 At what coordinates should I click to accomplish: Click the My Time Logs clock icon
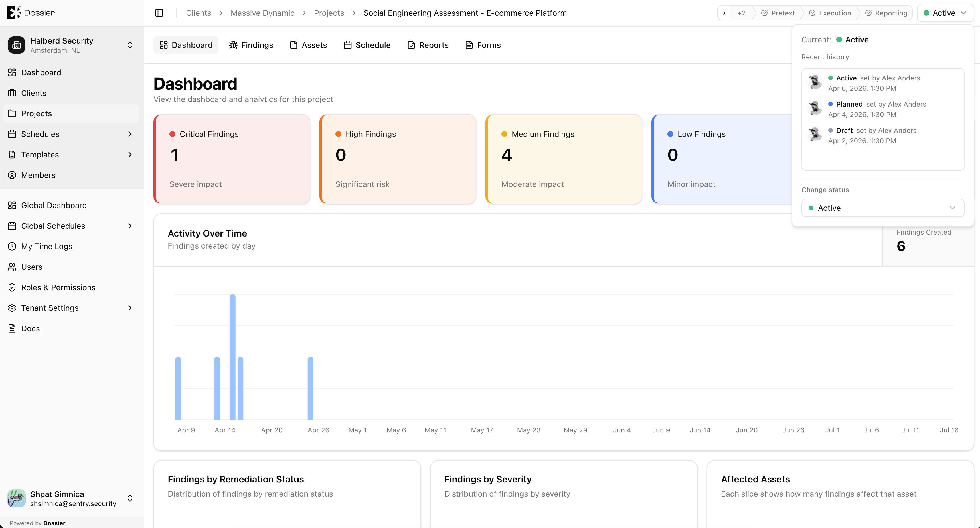12,246
